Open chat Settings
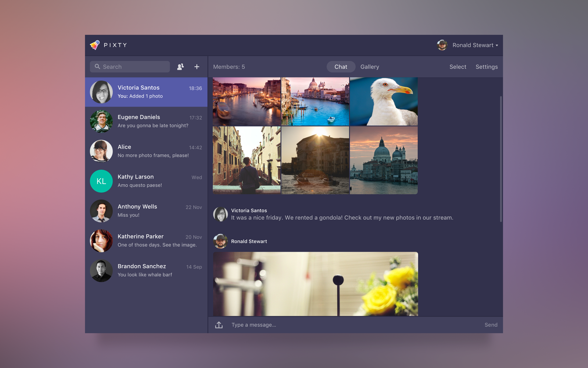588x368 pixels. (x=487, y=67)
